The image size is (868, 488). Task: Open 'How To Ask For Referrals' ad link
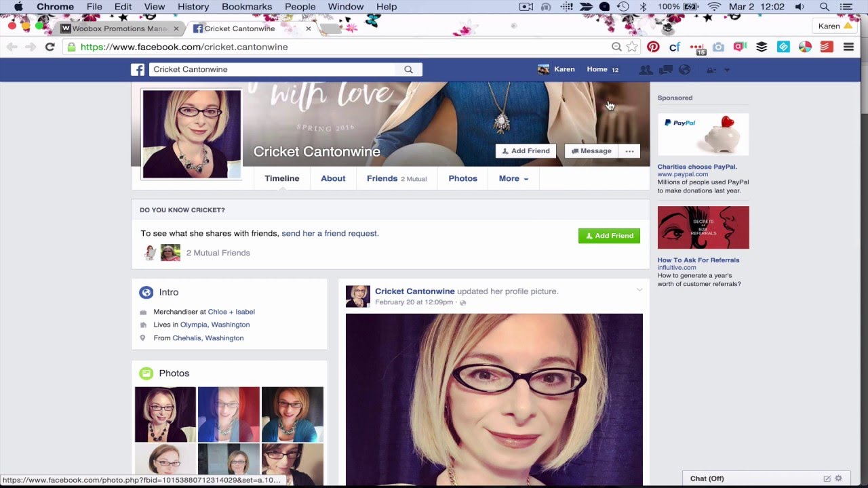click(698, 260)
